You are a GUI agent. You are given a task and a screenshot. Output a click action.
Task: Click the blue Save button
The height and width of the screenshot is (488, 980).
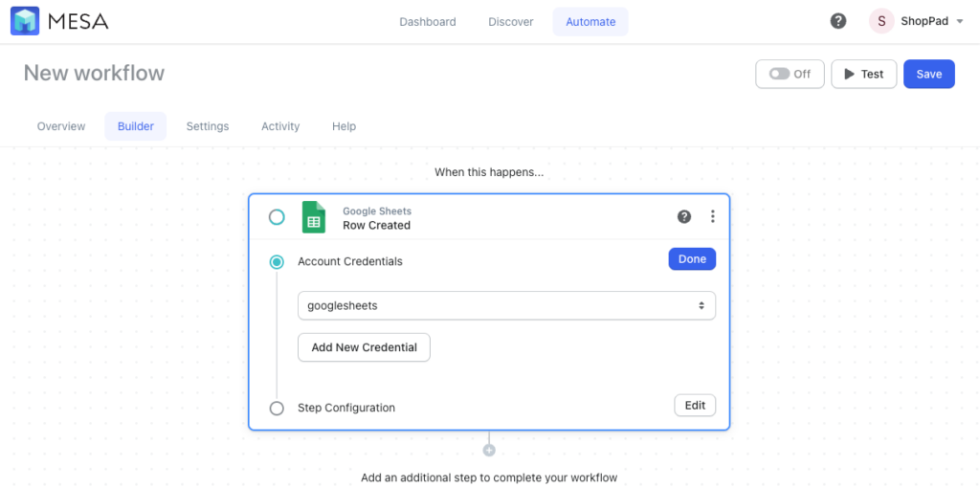(929, 74)
